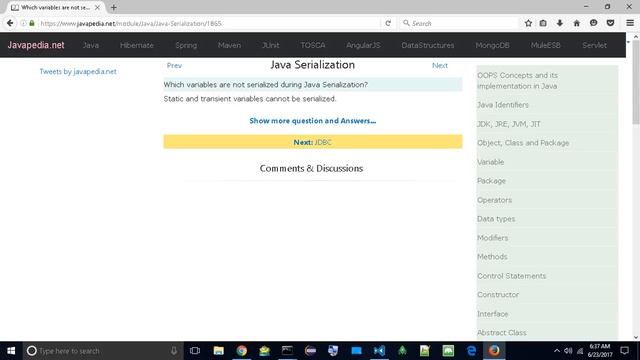Reload the page with the refresh button
640x360 pixels.
point(388,23)
